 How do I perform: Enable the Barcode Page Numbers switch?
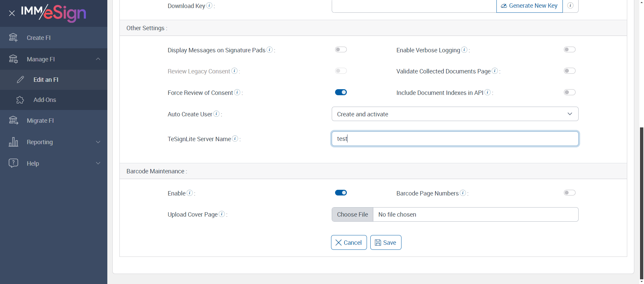570,193
